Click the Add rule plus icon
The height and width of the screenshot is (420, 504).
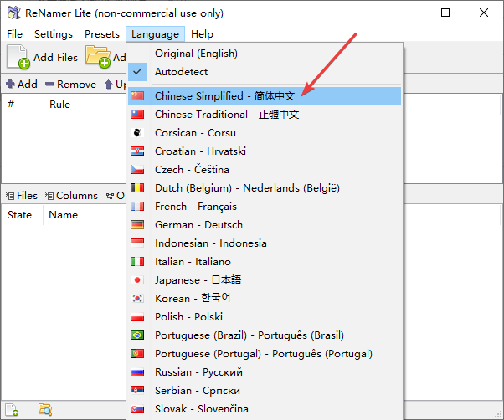(x=10, y=85)
